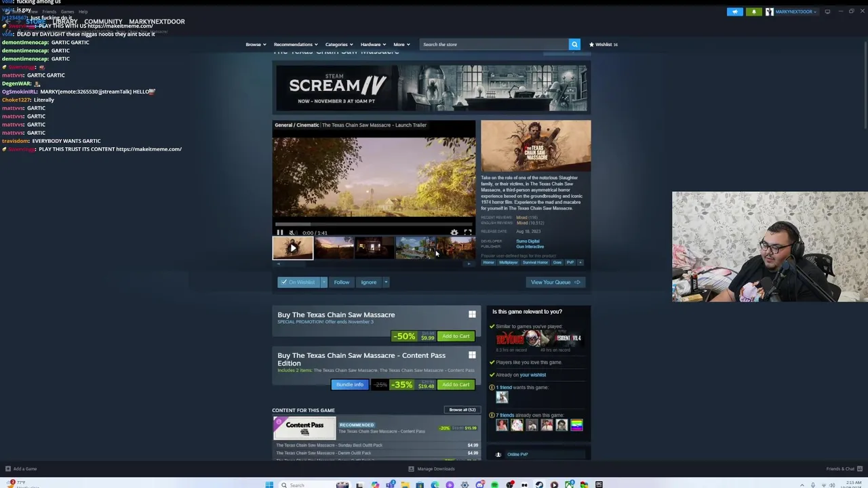Click the rainbow friend avatar

[576, 425]
